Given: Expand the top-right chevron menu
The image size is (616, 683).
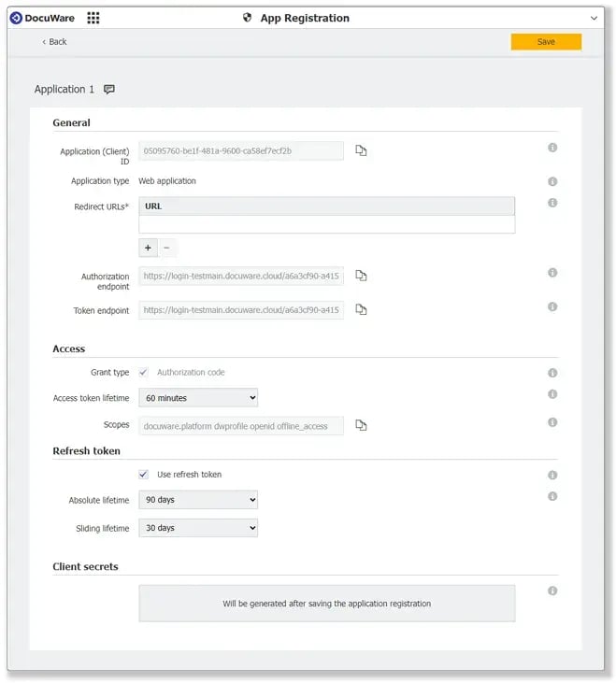Looking at the screenshot, I should pos(594,19).
